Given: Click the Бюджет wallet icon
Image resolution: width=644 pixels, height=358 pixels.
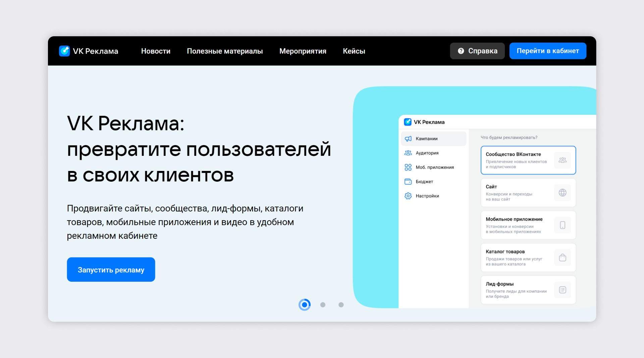Looking at the screenshot, I should pyautogui.click(x=408, y=182).
